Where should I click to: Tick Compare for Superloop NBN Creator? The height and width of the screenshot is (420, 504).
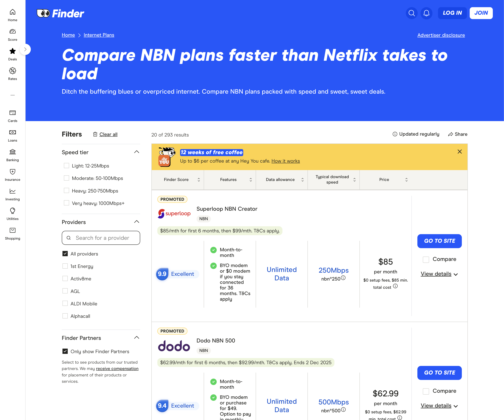click(x=426, y=260)
